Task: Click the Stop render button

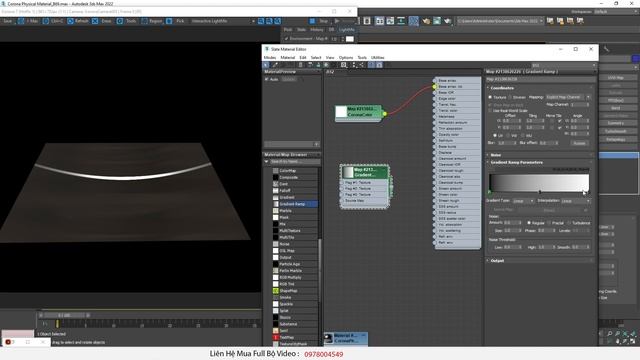Action: pos(319,21)
